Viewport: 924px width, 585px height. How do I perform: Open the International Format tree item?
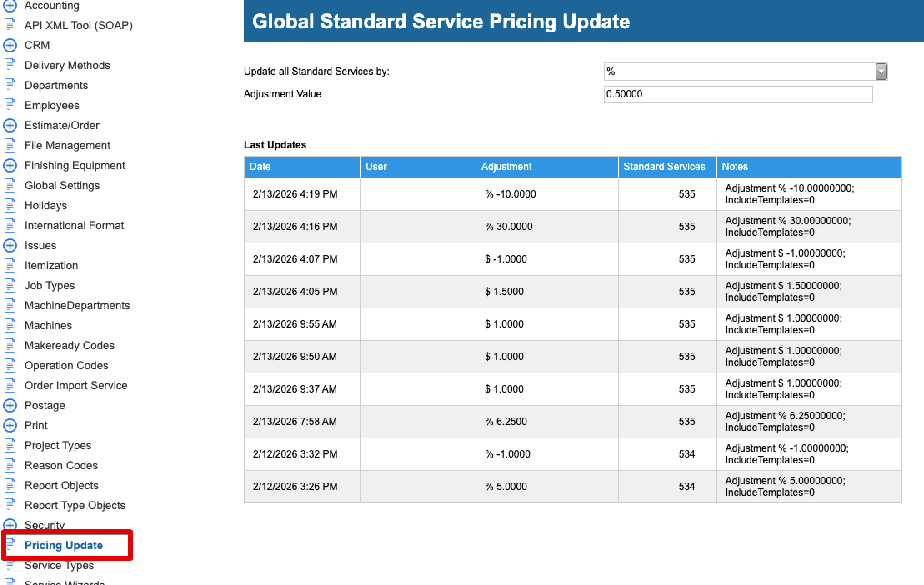[74, 225]
